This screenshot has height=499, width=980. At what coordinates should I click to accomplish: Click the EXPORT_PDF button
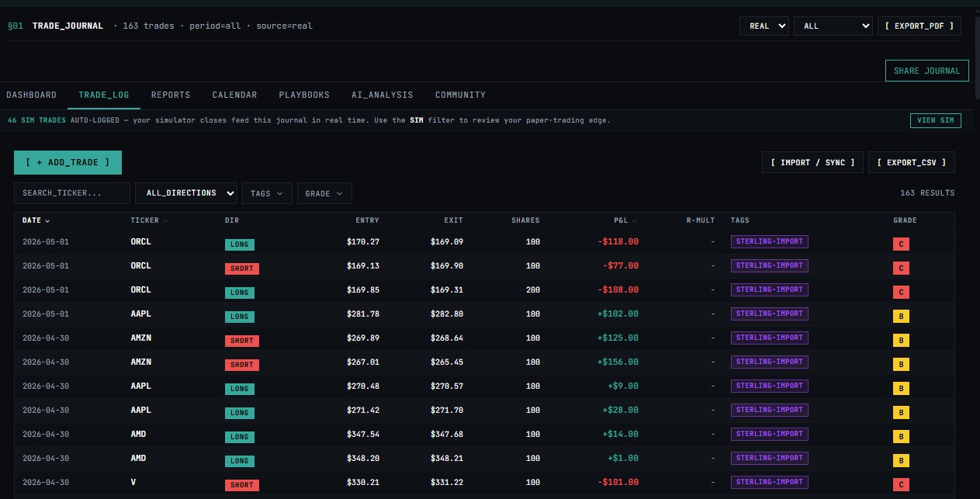[919, 26]
